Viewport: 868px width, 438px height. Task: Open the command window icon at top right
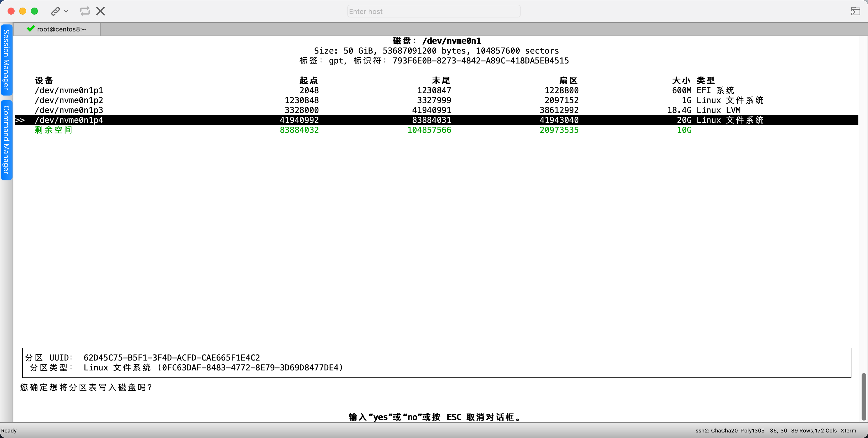[x=855, y=11]
